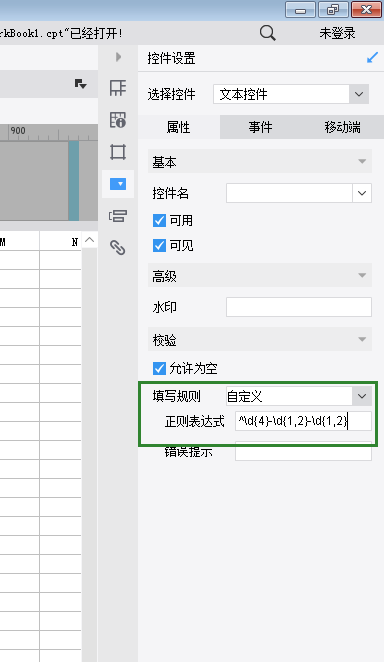Switch to the 属性 tab

click(178, 127)
